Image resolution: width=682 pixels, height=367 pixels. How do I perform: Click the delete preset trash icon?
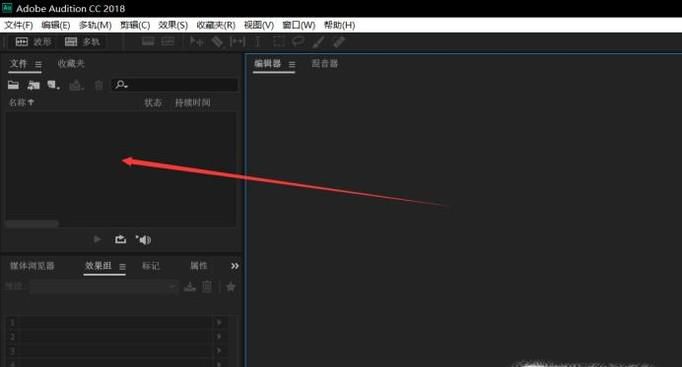coord(207,287)
